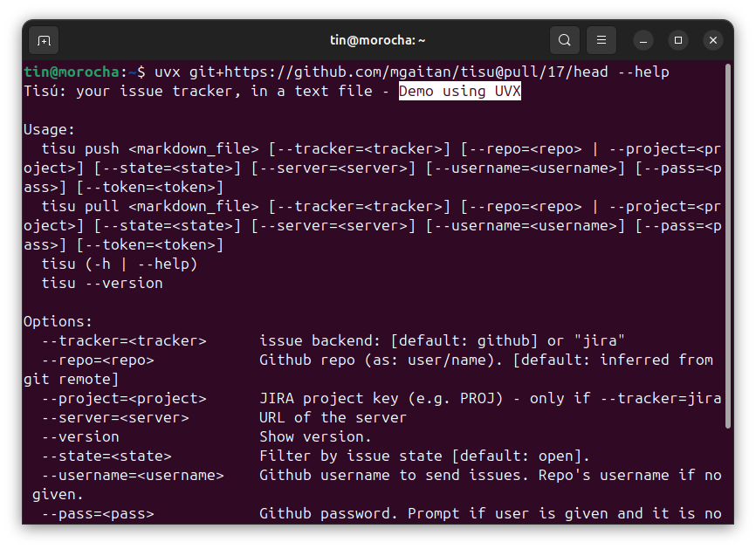
Task: Click the 'uvx' command word
Action: pyautogui.click(x=168, y=72)
